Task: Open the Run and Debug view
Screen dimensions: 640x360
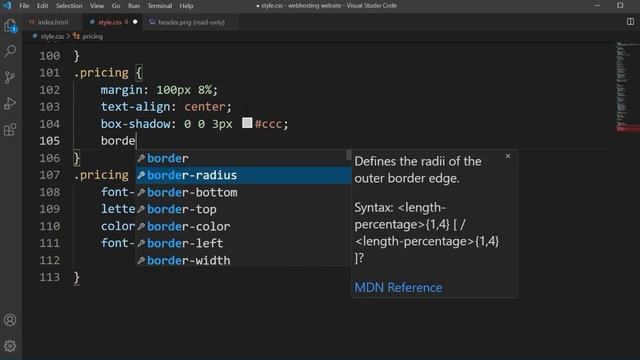Action: tap(10, 103)
